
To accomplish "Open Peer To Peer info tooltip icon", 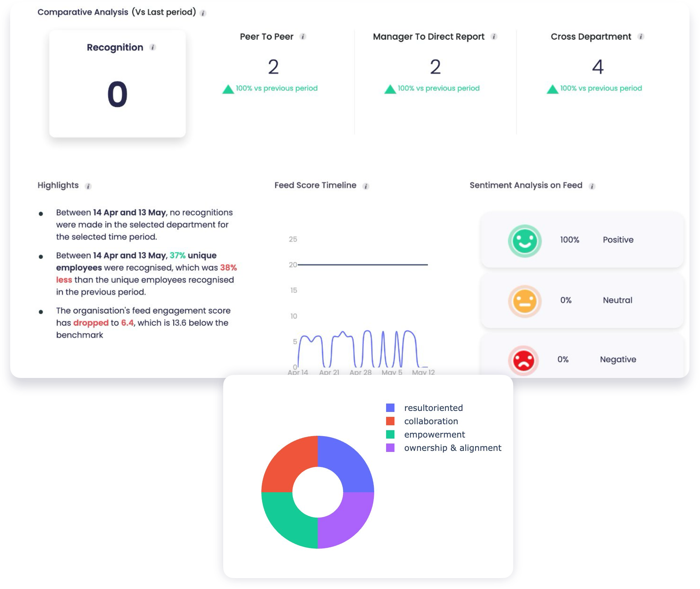I will 303,36.
